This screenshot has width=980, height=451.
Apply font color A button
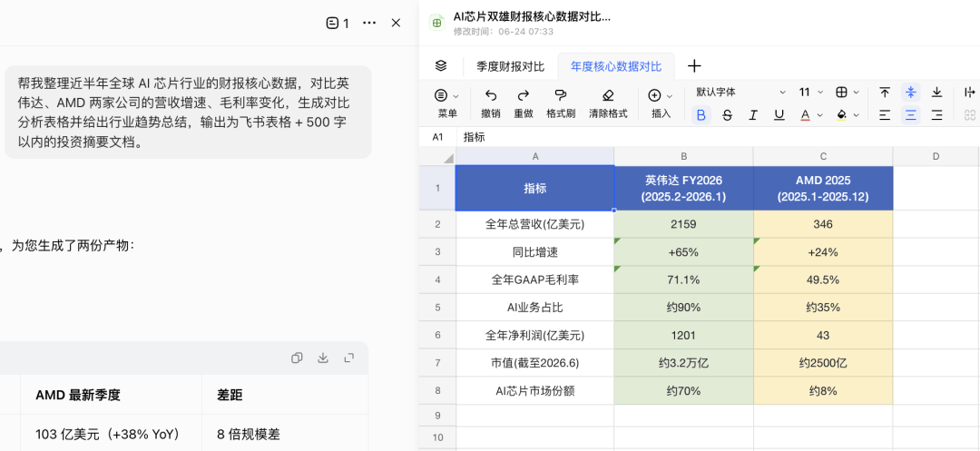click(805, 115)
